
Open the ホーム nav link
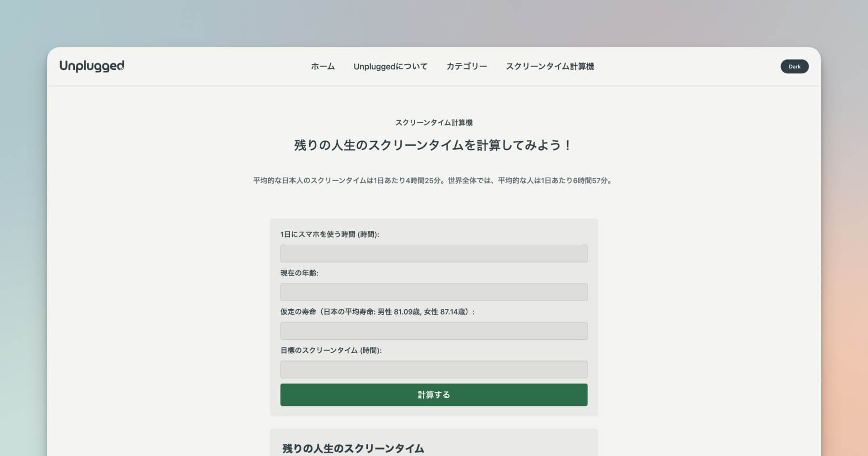(323, 67)
